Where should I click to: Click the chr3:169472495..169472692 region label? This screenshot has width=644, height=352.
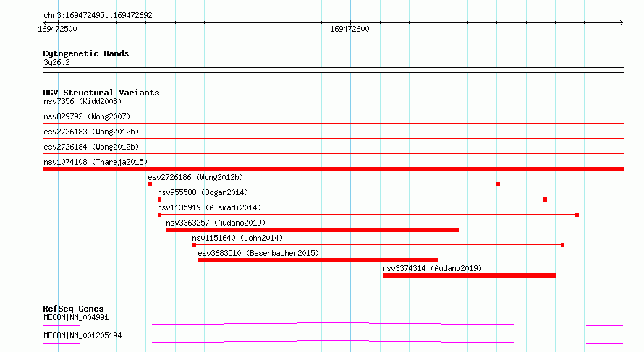click(98, 15)
